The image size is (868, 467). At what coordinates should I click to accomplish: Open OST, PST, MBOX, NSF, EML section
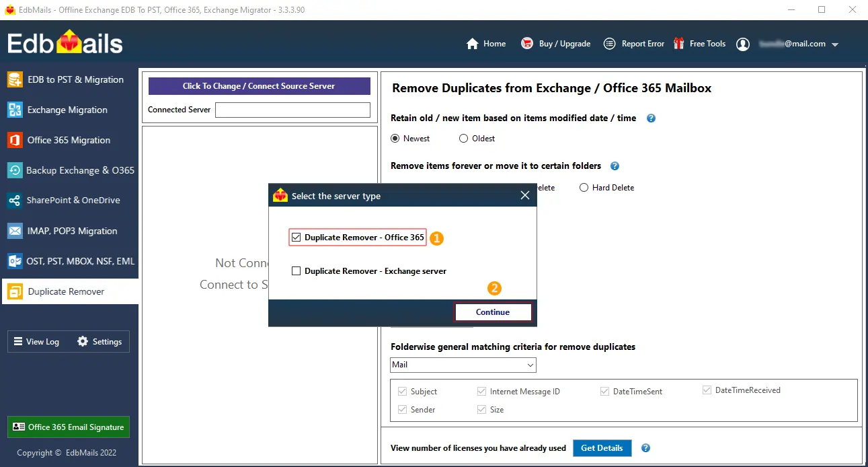70,261
